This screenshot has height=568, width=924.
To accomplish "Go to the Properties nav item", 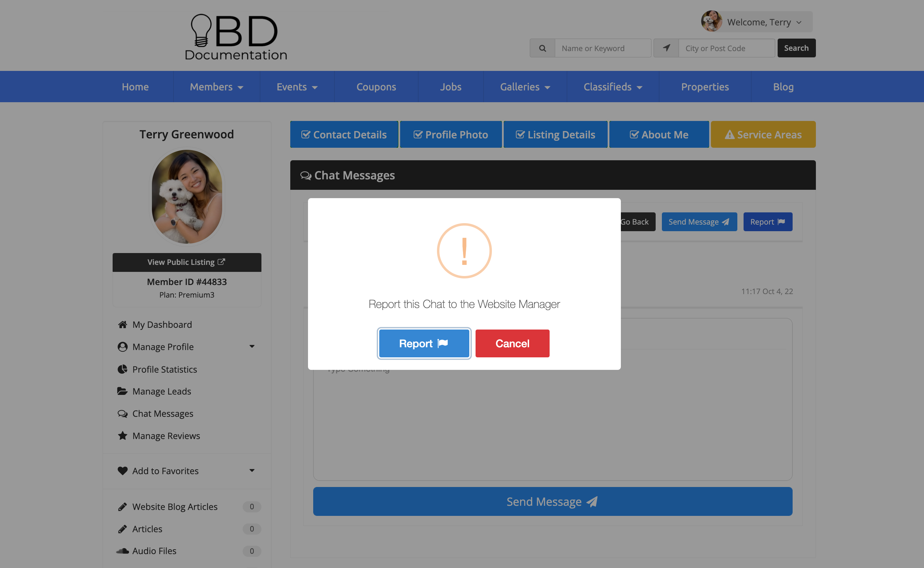I will (705, 87).
